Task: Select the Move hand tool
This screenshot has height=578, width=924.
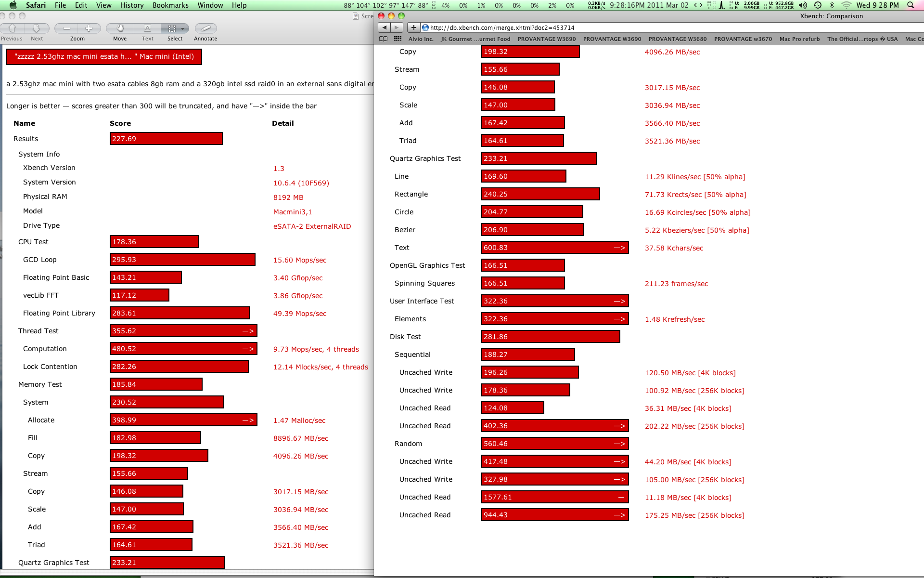Action: click(x=120, y=28)
